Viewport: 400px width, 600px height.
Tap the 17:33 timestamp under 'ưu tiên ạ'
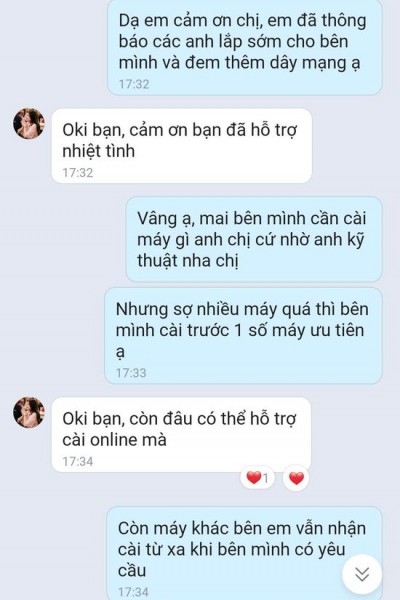coord(131,373)
